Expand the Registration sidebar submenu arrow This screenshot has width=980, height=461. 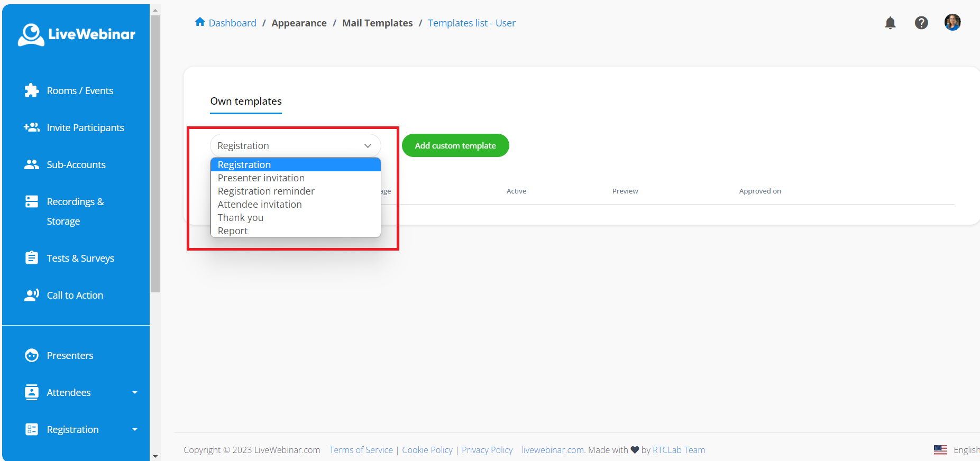tap(135, 429)
